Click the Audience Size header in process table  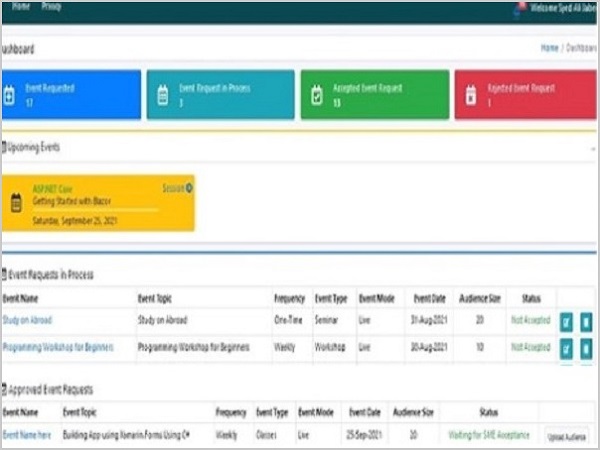click(x=480, y=298)
